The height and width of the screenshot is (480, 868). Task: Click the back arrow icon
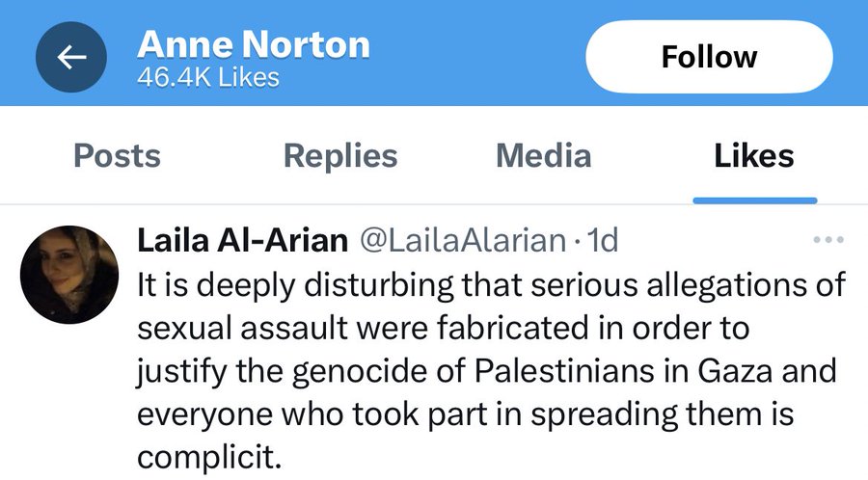[x=71, y=59]
